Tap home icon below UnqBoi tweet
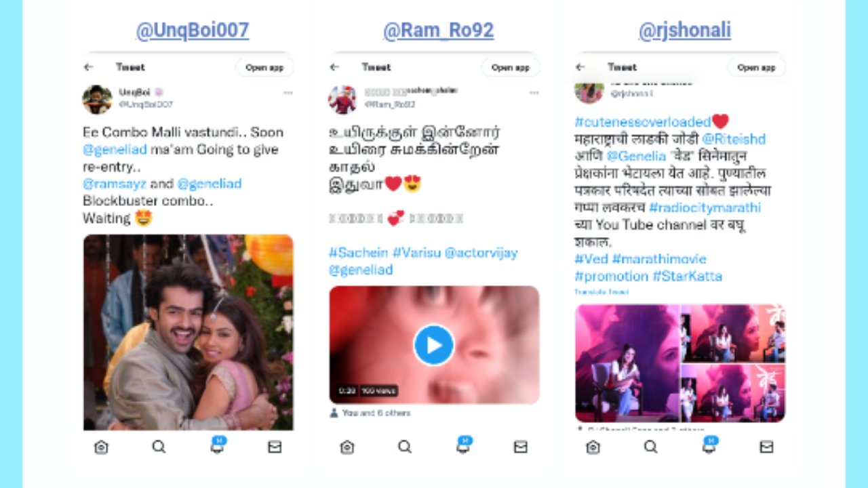The image size is (868, 488). (101, 447)
